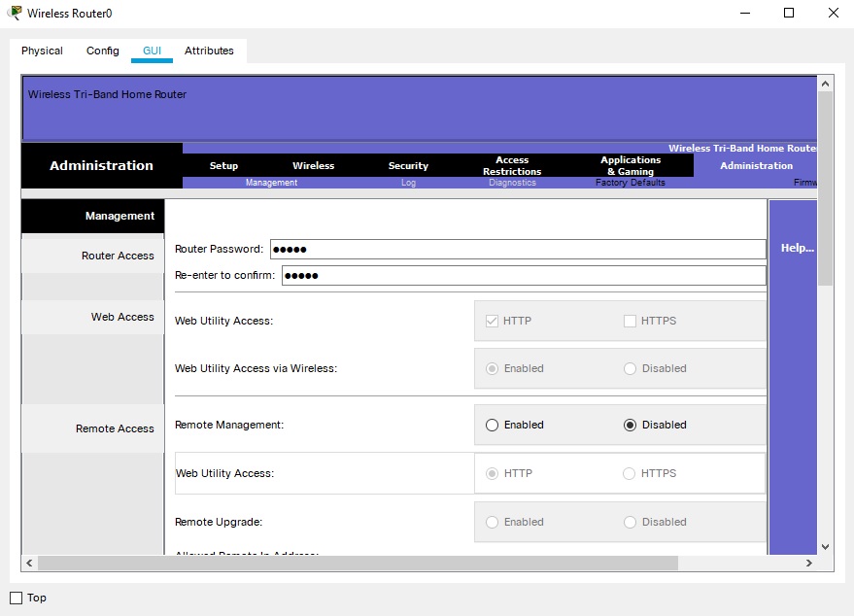Open the Security page
This screenshot has width=854, height=616.
pyautogui.click(x=407, y=165)
